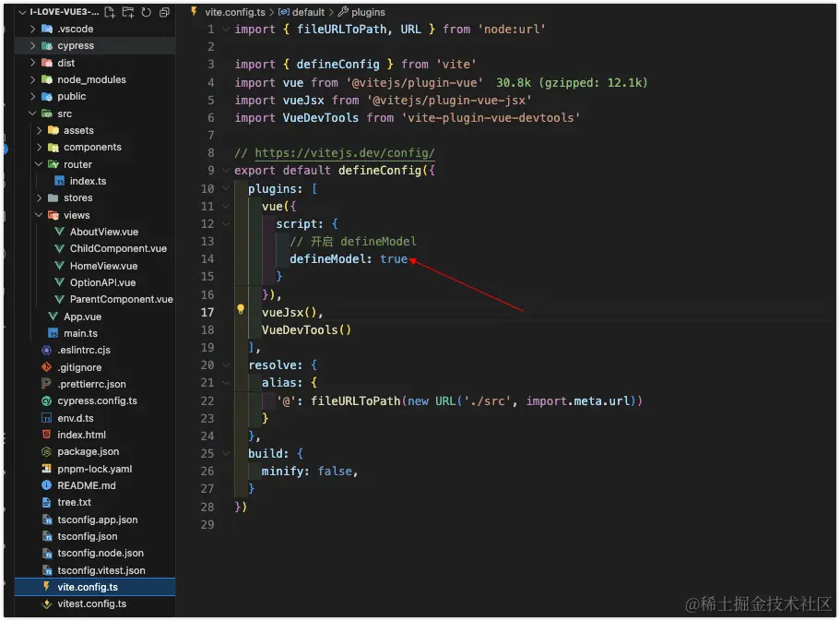Collapse the src folder
Screen dimensions: 840x621
point(32,113)
